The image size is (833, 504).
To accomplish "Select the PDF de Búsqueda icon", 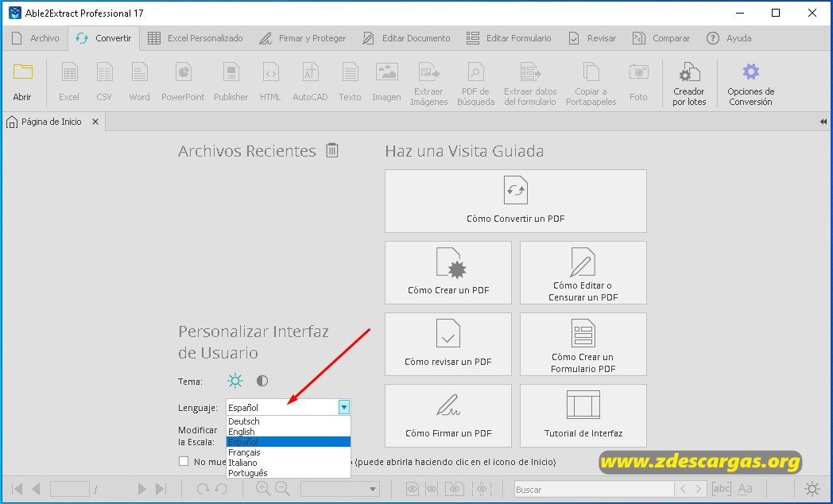I will coord(476,72).
